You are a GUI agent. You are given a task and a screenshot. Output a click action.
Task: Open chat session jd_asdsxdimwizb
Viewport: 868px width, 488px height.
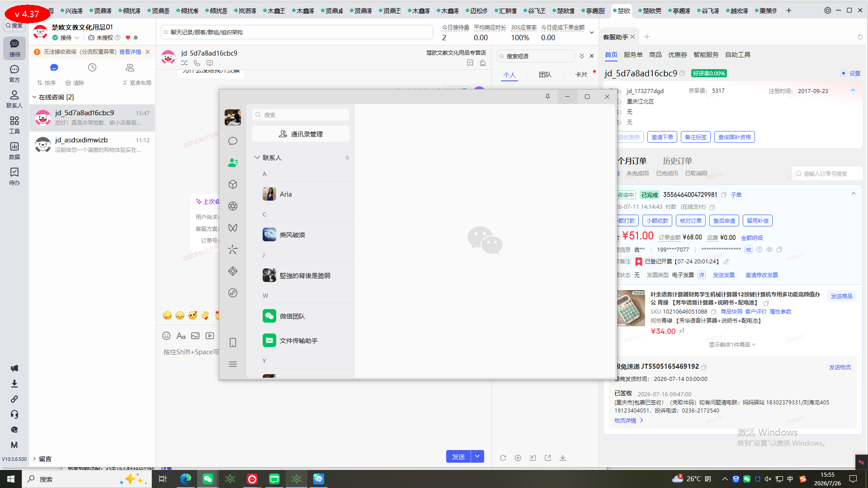tap(92, 145)
